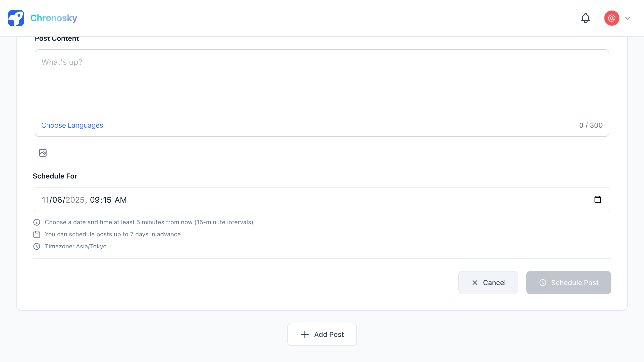Click the info circle icon
Viewport: 644px width, 362px height.
37,222
